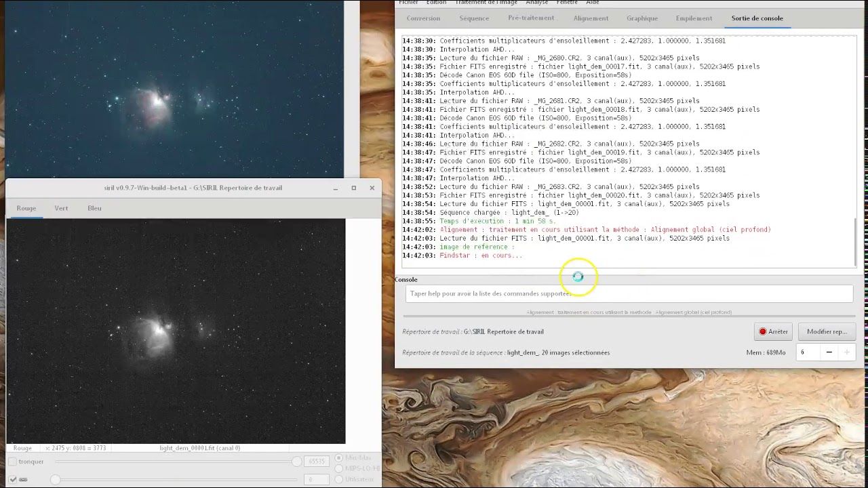This screenshot has height=488, width=868.
Task: Select the Sortie de console tab
Action: tap(757, 18)
